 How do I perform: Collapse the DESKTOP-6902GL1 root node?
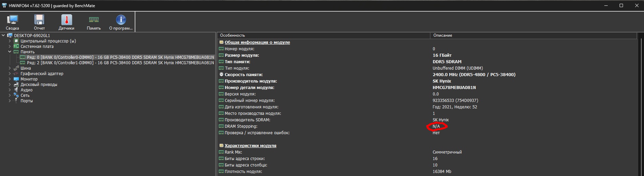[3, 35]
